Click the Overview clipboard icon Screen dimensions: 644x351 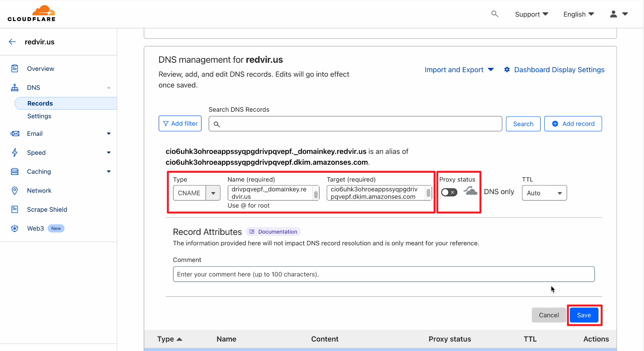pos(15,69)
